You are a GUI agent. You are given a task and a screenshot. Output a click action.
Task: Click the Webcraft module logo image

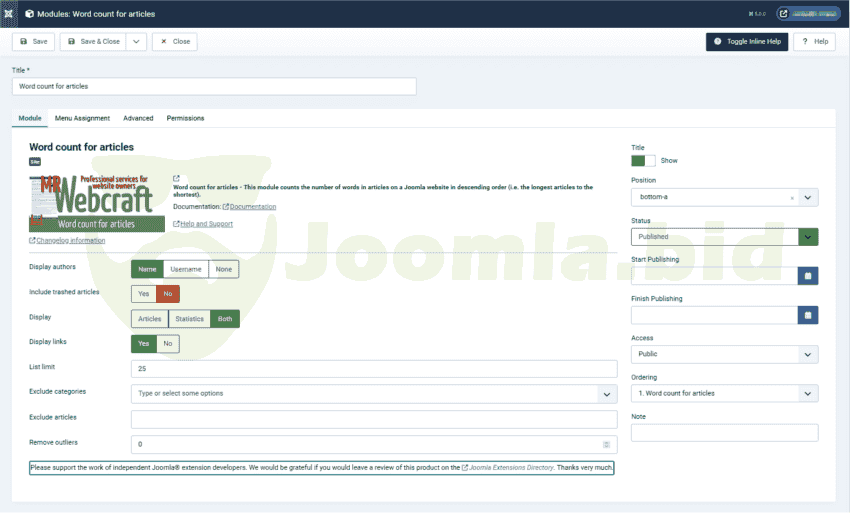(x=90, y=203)
